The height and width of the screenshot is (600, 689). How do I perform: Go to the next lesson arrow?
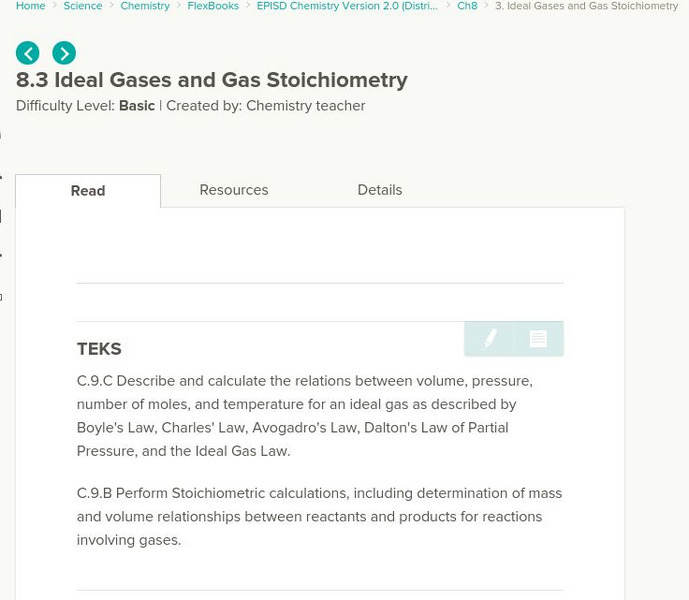click(64, 53)
